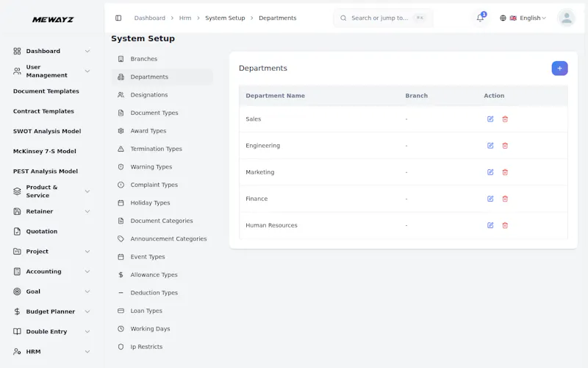Edit the Marketing department

click(x=490, y=172)
